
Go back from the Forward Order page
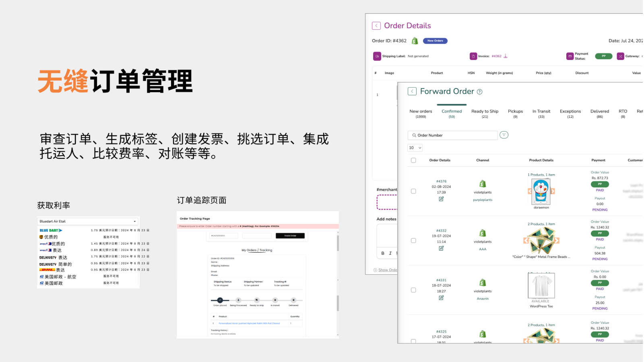pyautogui.click(x=412, y=91)
